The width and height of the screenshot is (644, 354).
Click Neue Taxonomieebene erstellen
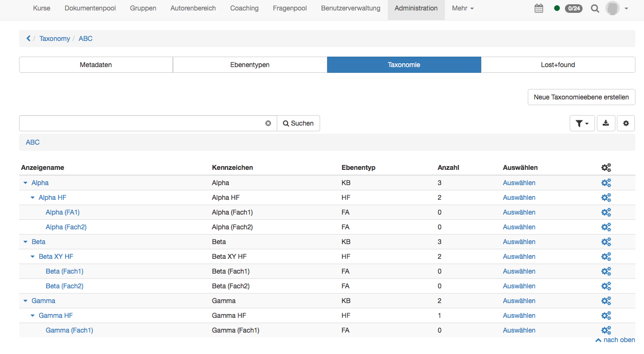pos(581,97)
